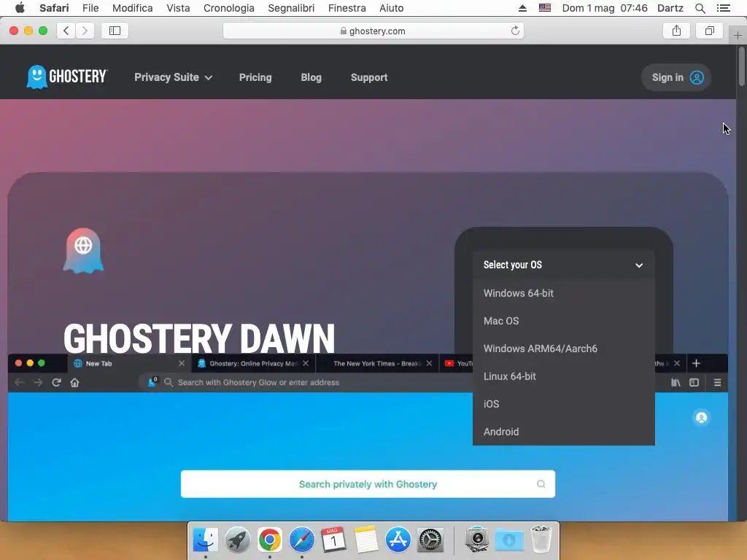Click Safari forward arrow button

(x=85, y=31)
